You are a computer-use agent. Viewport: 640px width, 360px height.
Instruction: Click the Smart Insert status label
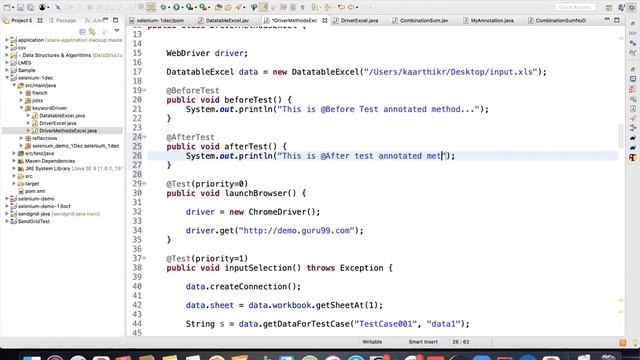(423, 342)
